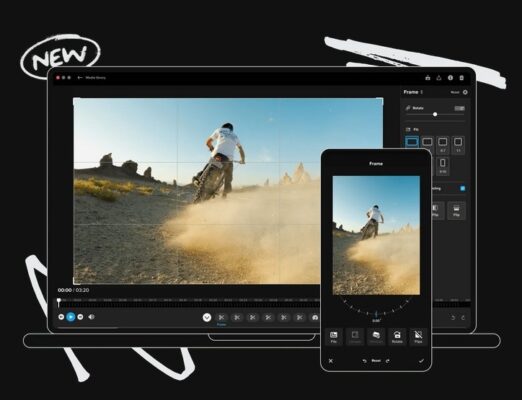522x400 pixels.
Task: Select the 9:16 vertical aspect preset
Action: tap(443, 166)
